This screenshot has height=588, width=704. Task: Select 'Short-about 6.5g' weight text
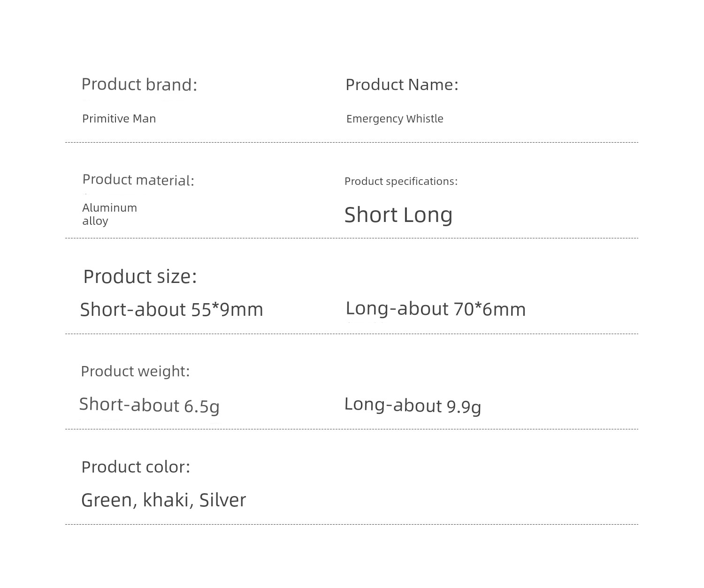click(x=149, y=405)
